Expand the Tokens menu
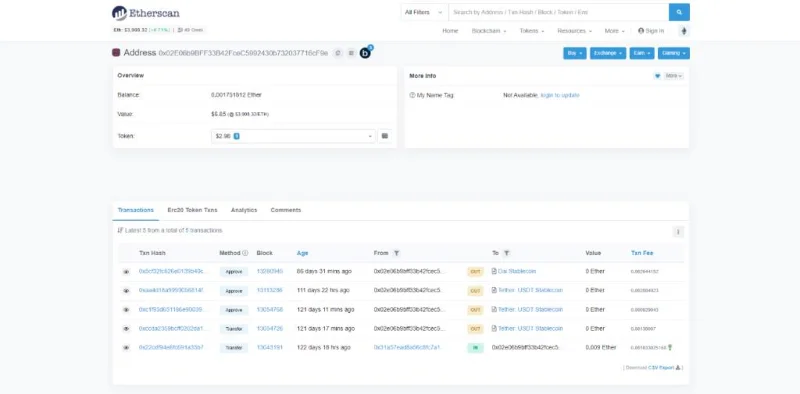Image resolution: width=800 pixels, height=394 pixels. pyautogui.click(x=532, y=31)
